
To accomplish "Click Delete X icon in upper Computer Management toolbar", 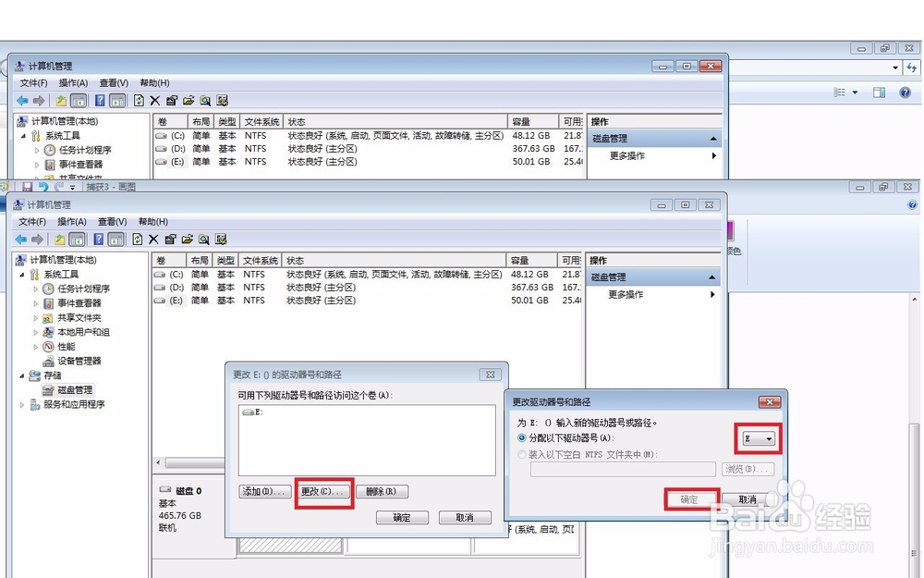I will point(155,100).
